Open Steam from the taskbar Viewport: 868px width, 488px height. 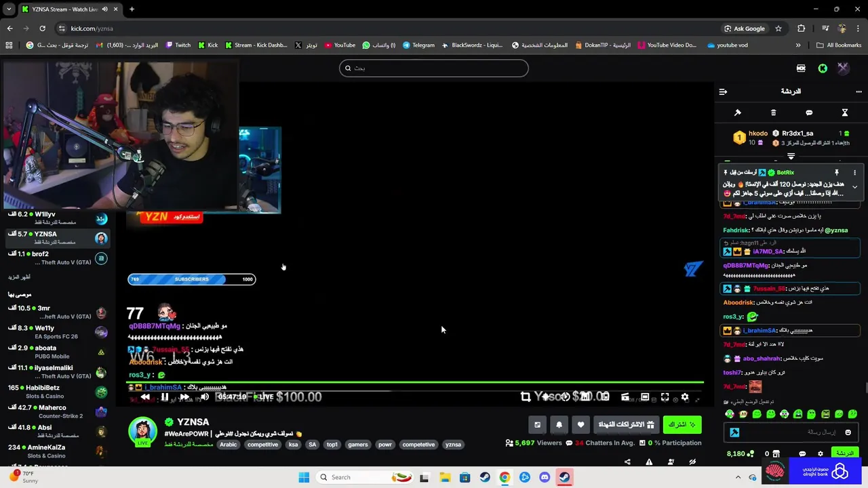coord(485,477)
